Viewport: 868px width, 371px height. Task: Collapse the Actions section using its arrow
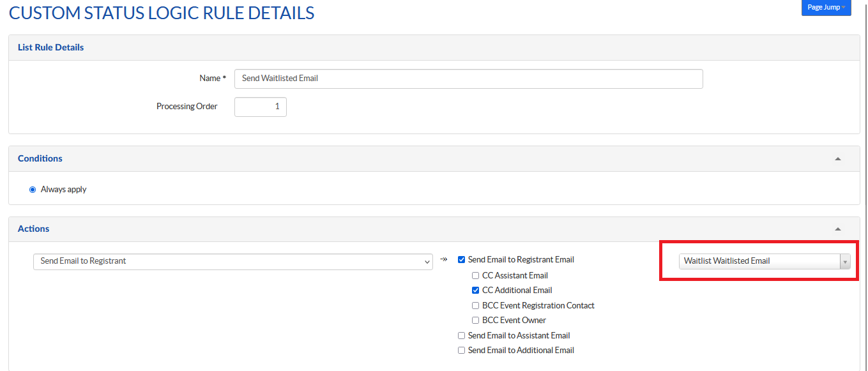pyautogui.click(x=837, y=229)
